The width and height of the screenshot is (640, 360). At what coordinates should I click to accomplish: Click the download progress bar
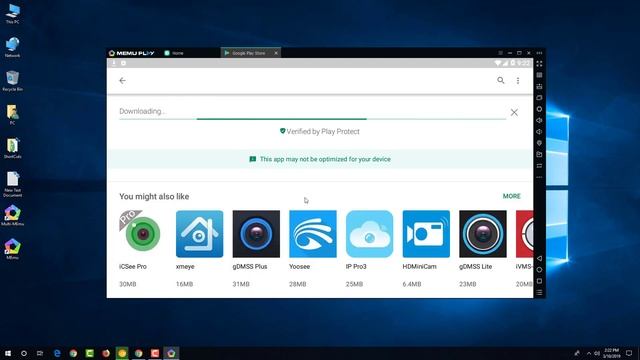(x=313, y=119)
